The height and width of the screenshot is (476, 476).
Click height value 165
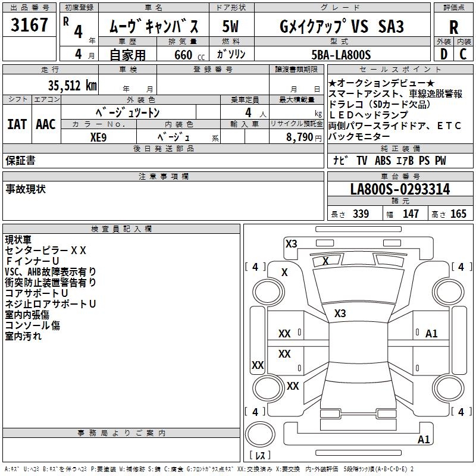point(458,214)
